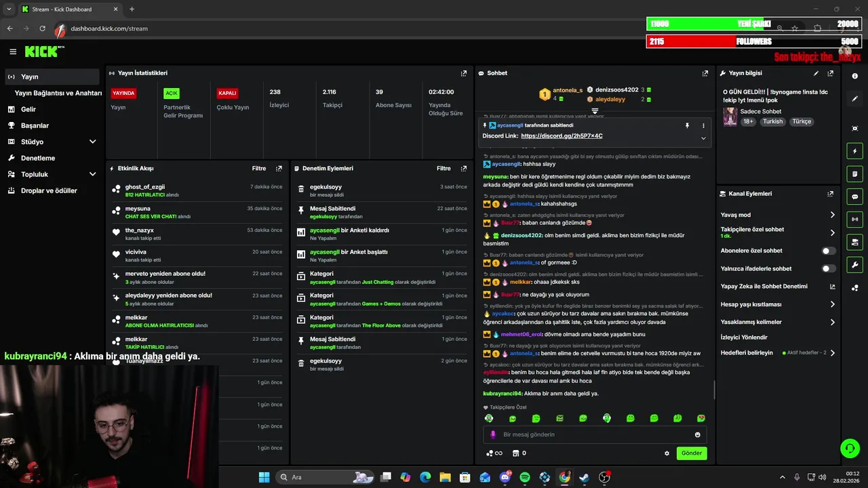Open chat settings gear icon
Image resolution: width=868 pixels, height=488 pixels.
667,453
